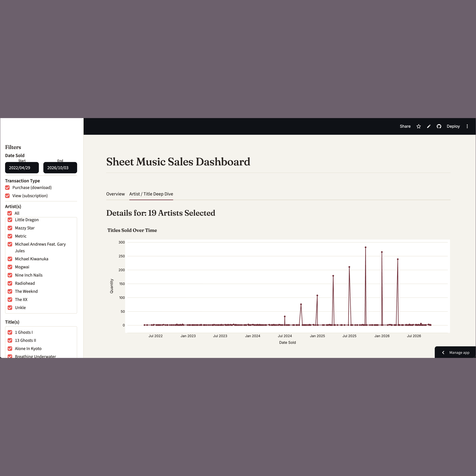The height and width of the screenshot is (476, 476).
Task: Click the highest peak data point on chart
Action: coord(366,247)
